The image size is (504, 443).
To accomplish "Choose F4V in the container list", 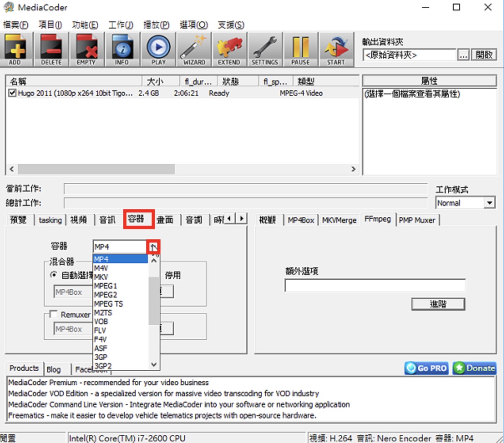I will (120, 339).
